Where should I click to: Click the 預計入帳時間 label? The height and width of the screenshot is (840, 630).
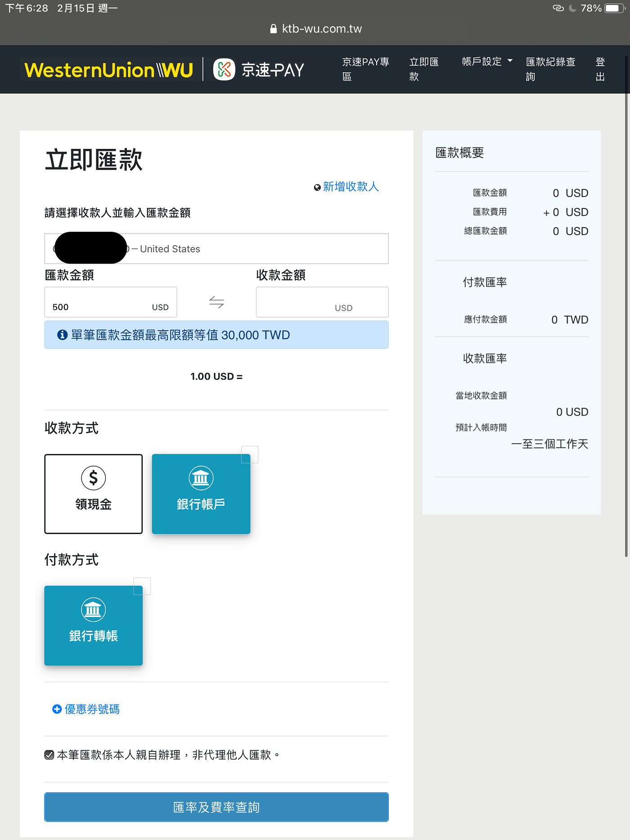point(481,427)
